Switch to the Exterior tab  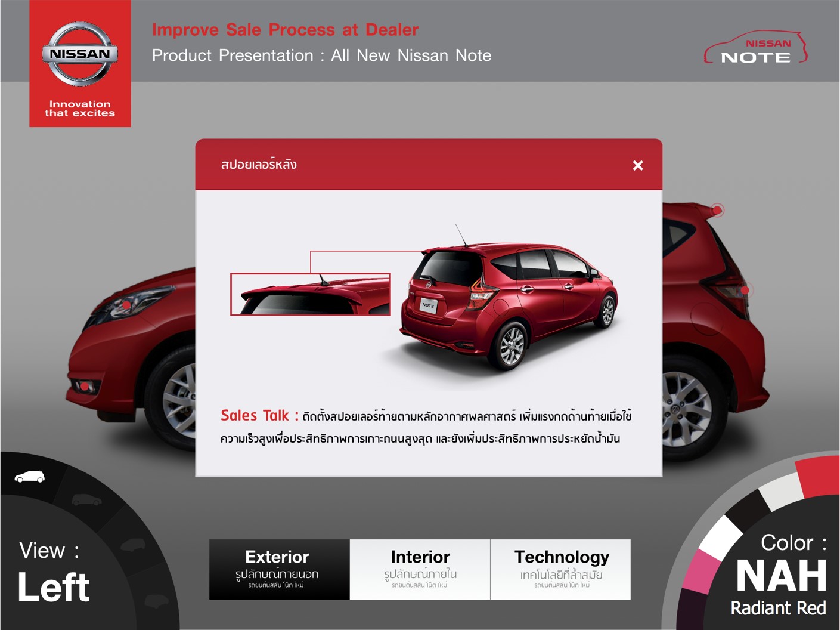tap(279, 569)
